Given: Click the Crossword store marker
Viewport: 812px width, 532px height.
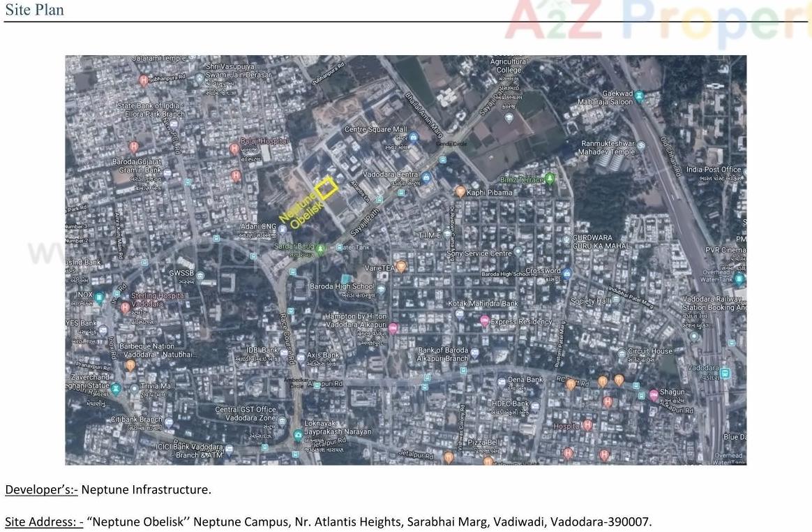Looking at the screenshot, I should 566,274.
